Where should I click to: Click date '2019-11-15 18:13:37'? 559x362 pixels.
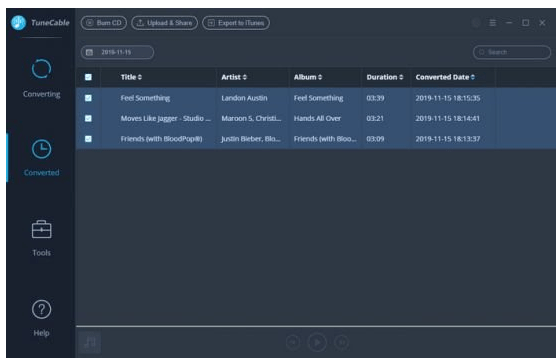[x=448, y=139]
